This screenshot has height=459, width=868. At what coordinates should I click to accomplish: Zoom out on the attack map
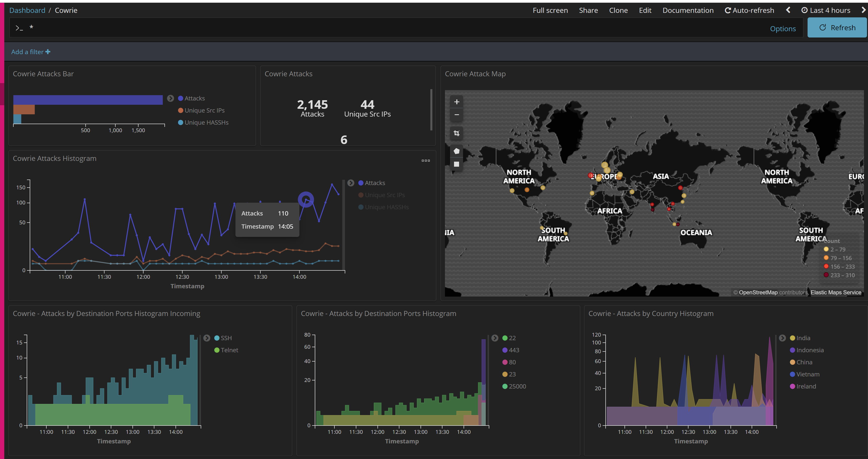click(x=457, y=115)
